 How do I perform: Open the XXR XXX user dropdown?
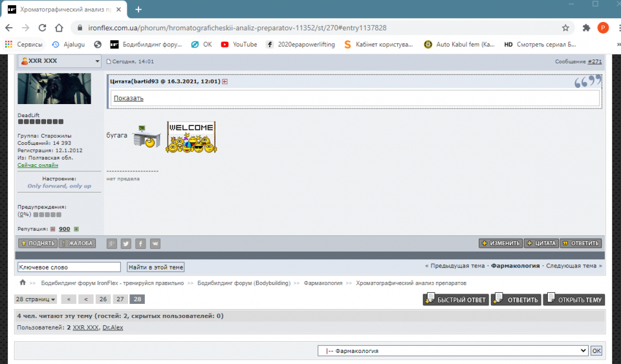point(98,61)
